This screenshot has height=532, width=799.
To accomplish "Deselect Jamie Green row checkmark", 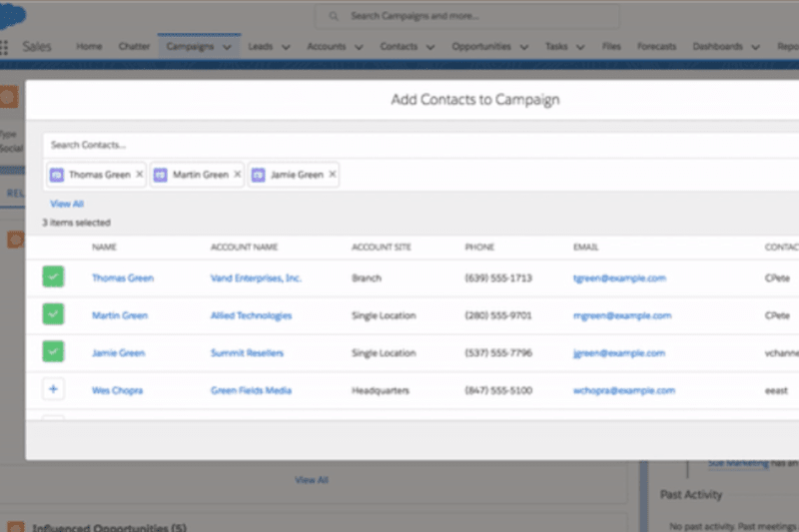I will (x=53, y=351).
